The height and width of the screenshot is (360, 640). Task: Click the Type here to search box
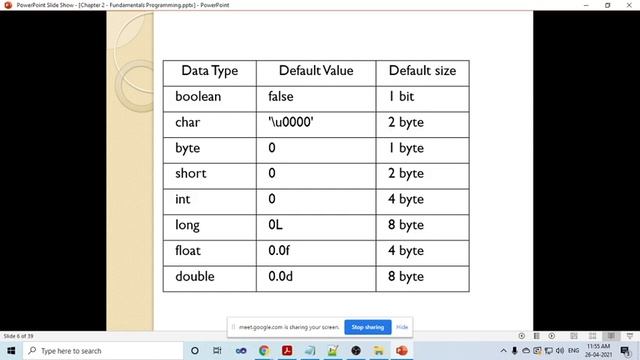(x=102, y=351)
